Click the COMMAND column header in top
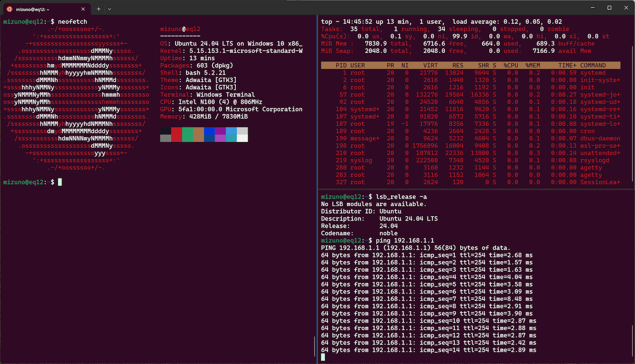The height and width of the screenshot is (364, 635). (x=593, y=65)
